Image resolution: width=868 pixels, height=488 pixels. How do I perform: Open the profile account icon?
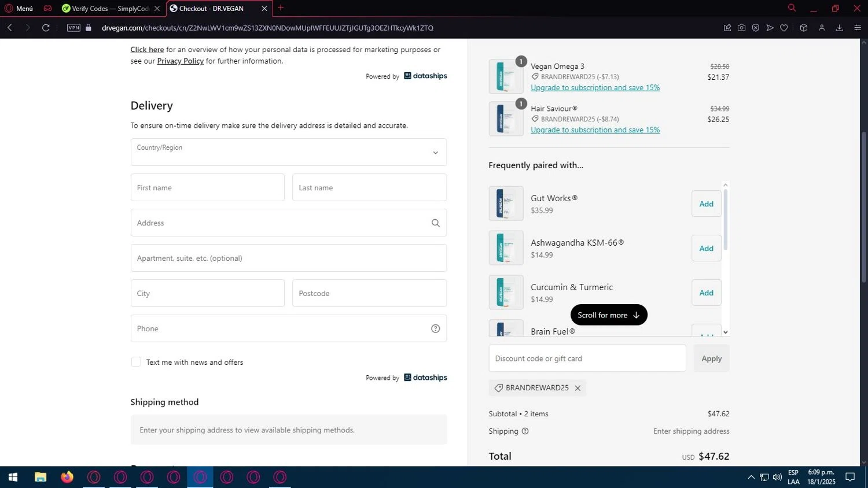(822, 28)
